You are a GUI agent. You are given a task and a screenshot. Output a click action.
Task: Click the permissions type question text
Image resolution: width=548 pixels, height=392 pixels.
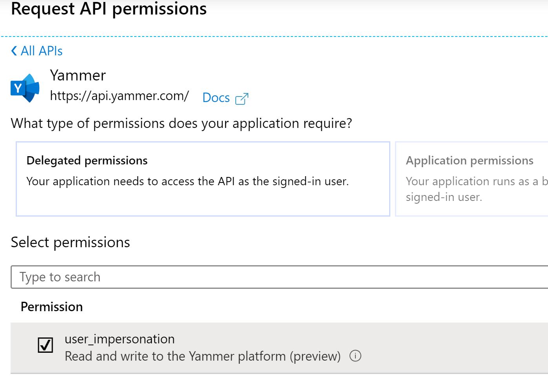(182, 123)
